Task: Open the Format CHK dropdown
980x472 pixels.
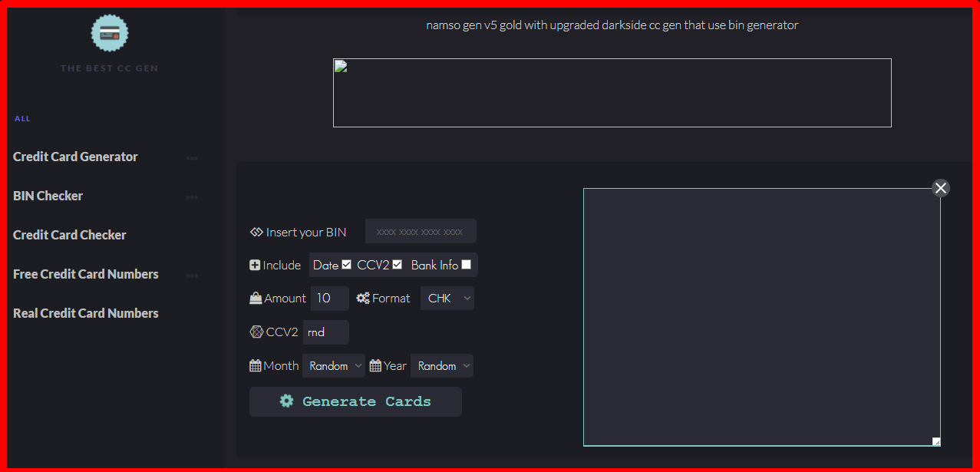Action: pyautogui.click(x=447, y=299)
